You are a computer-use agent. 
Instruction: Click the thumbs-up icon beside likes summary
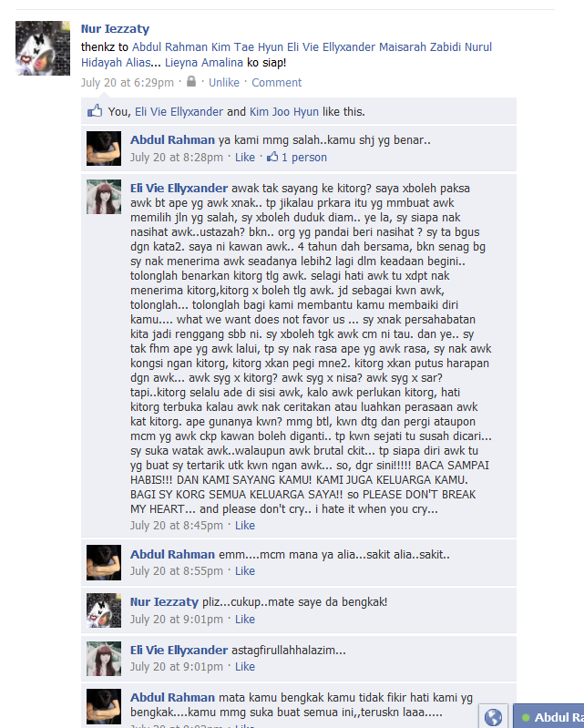pyautogui.click(x=95, y=111)
